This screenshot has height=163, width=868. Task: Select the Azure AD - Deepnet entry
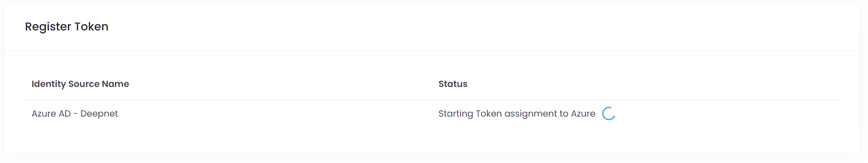pos(75,113)
